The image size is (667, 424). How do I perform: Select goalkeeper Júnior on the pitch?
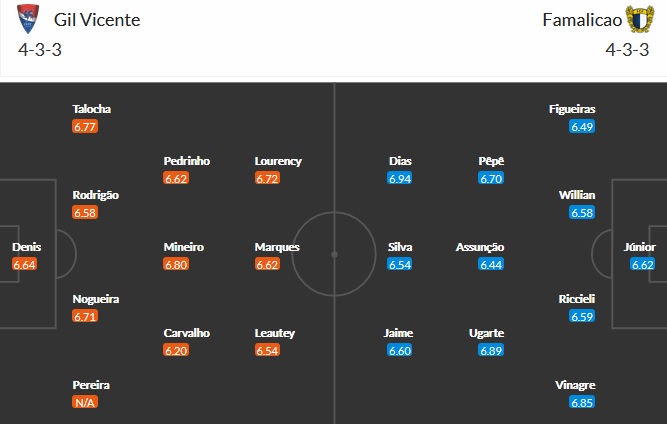pos(639,246)
